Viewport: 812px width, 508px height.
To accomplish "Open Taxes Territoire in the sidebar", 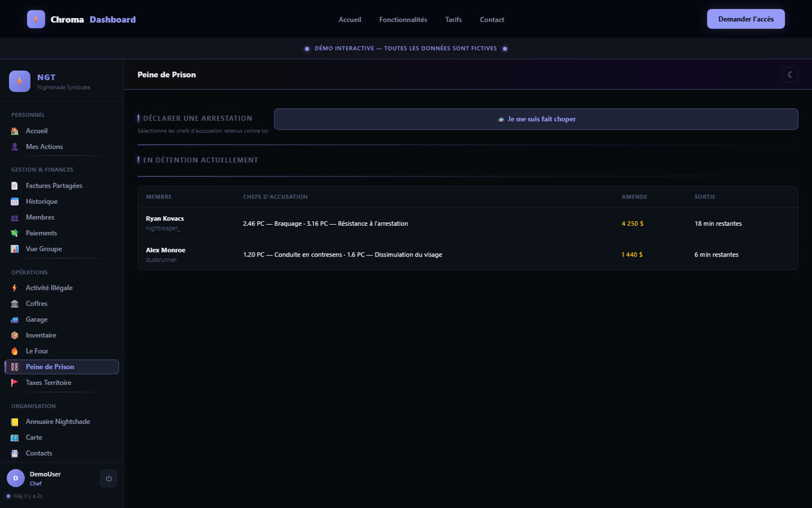I will 61,383.
